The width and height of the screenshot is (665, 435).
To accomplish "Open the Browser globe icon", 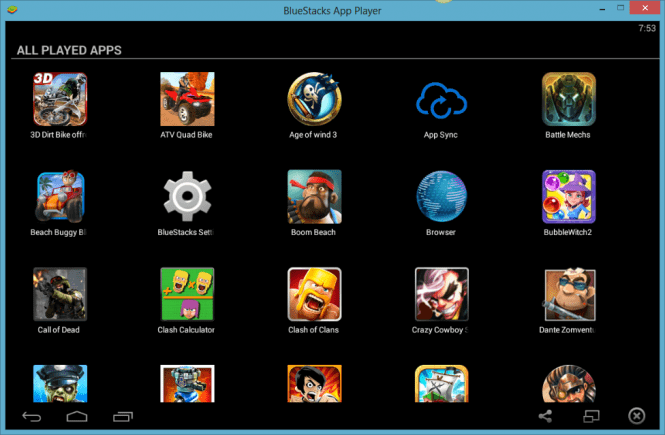I will [x=441, y=197].
